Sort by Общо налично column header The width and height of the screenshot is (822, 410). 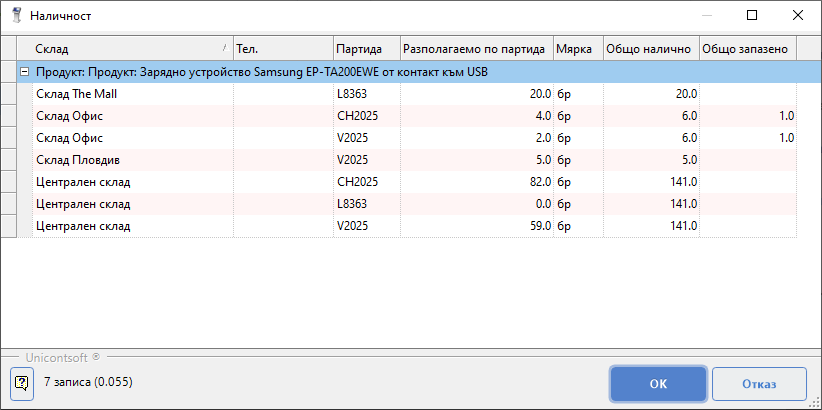650,48
